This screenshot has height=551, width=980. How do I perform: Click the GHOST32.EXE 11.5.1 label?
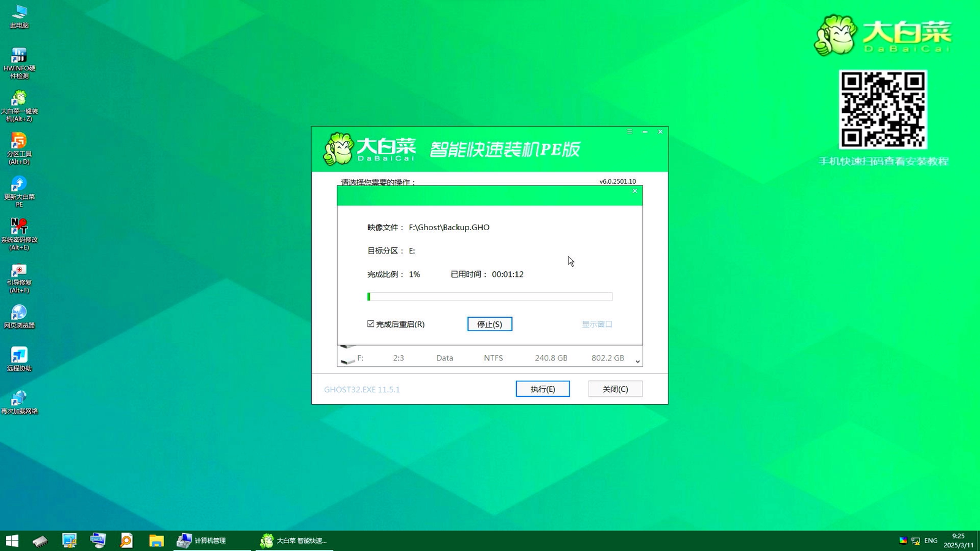(362, 389)
